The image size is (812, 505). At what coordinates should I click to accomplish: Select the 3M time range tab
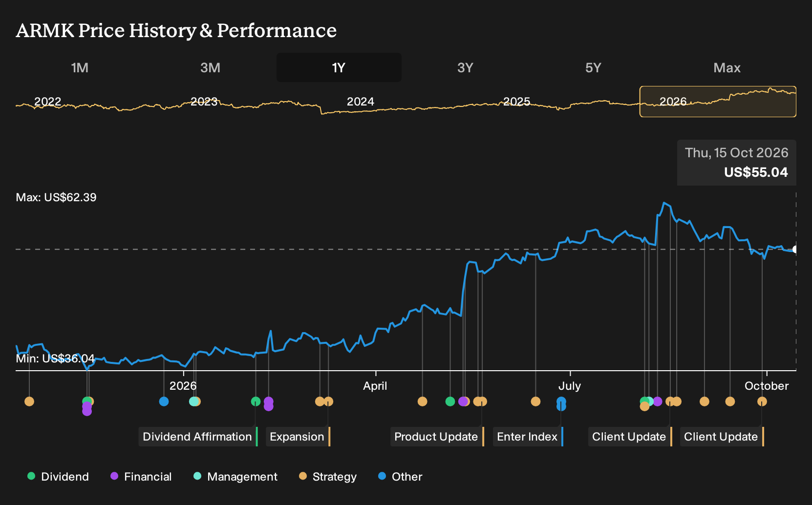pyautogui.click(x=210, y=67)
